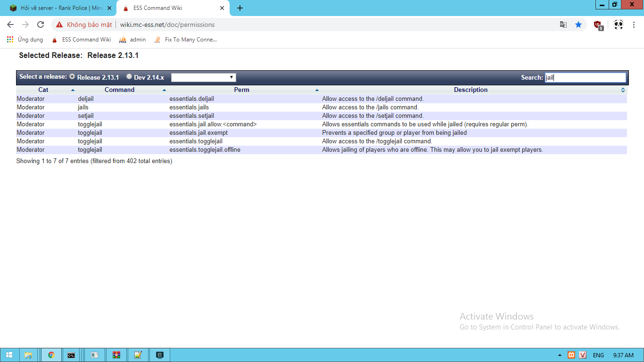Viewport: 644px width, 362px height.
Task: Open the Ứng dụng apps shortcut
Action: [x=25, y=40]
